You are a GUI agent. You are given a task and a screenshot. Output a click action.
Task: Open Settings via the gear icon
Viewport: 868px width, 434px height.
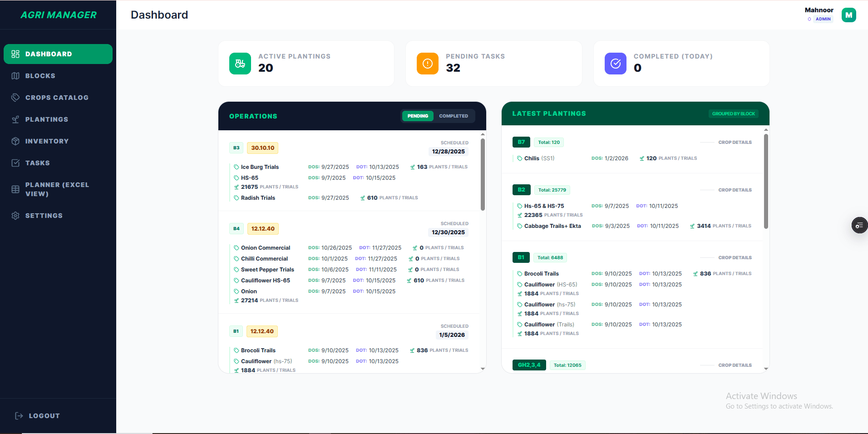(15, 215)
